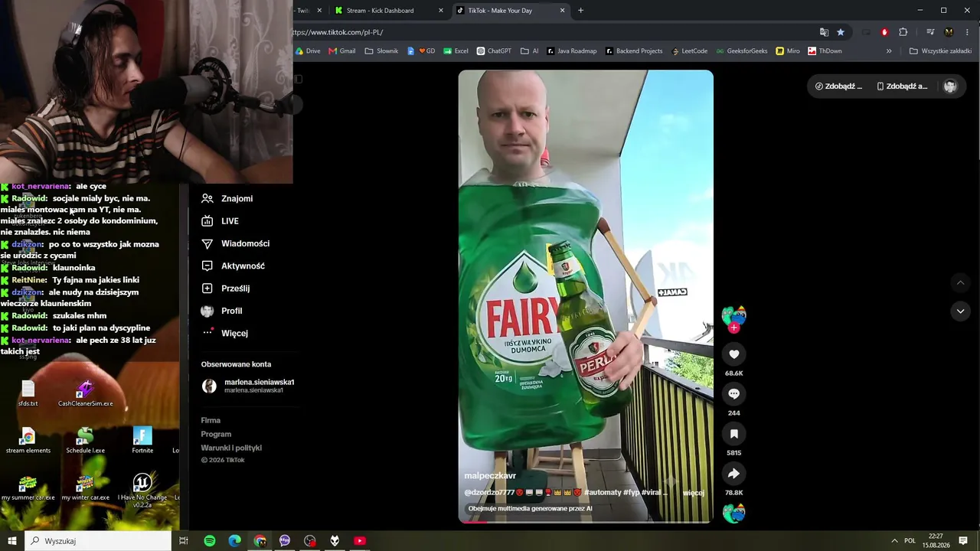This screenshot has height=551, width=980.
Task: Close the TikTok browser tab
Action: coord(563,11)
